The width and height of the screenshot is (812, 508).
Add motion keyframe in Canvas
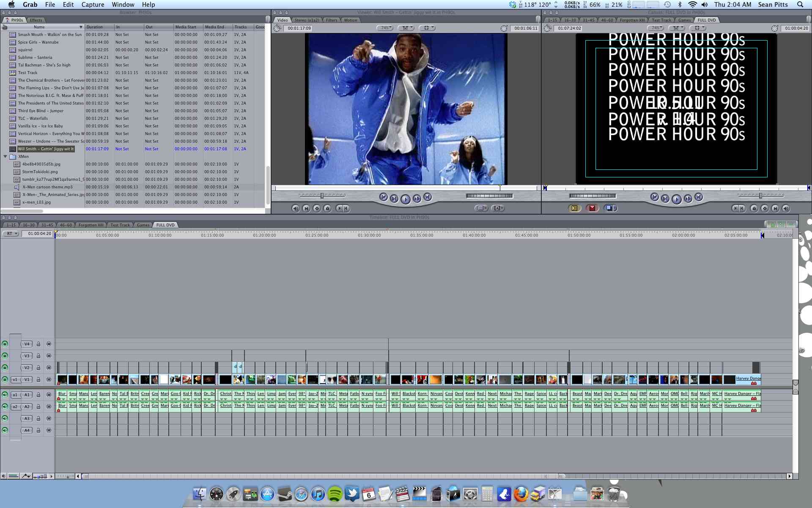[765, 208]
